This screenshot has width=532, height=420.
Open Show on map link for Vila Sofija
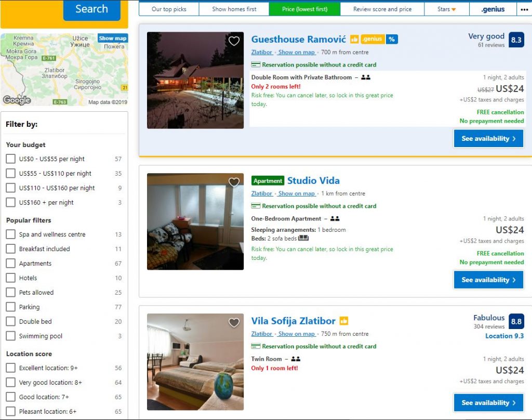coord(297,334)
